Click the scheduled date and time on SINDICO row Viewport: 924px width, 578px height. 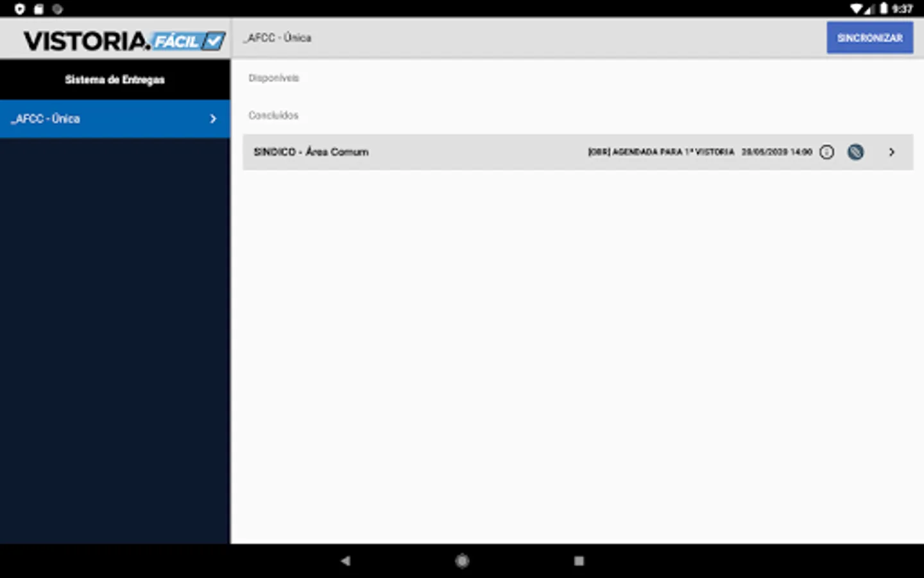[x=777, y=152]
